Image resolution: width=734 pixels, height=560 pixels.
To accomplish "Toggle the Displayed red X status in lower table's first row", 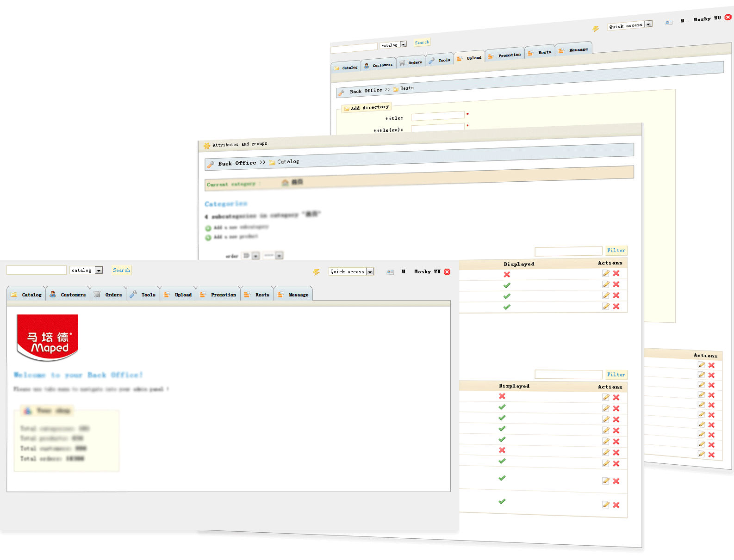I will [x=502, y=396].
